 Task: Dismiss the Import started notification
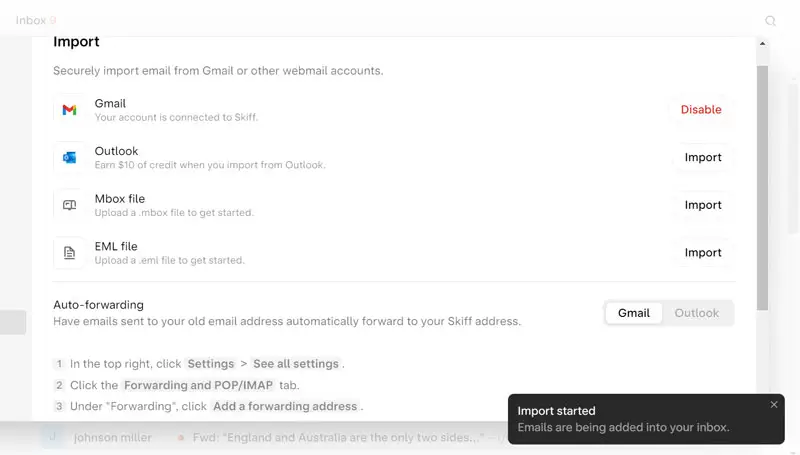[x=773, y=405]
